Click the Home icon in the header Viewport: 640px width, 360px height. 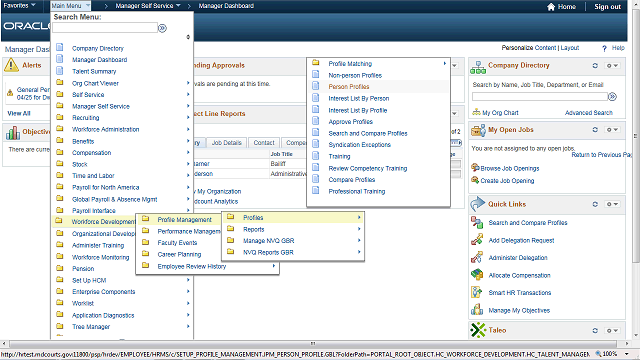551,7
